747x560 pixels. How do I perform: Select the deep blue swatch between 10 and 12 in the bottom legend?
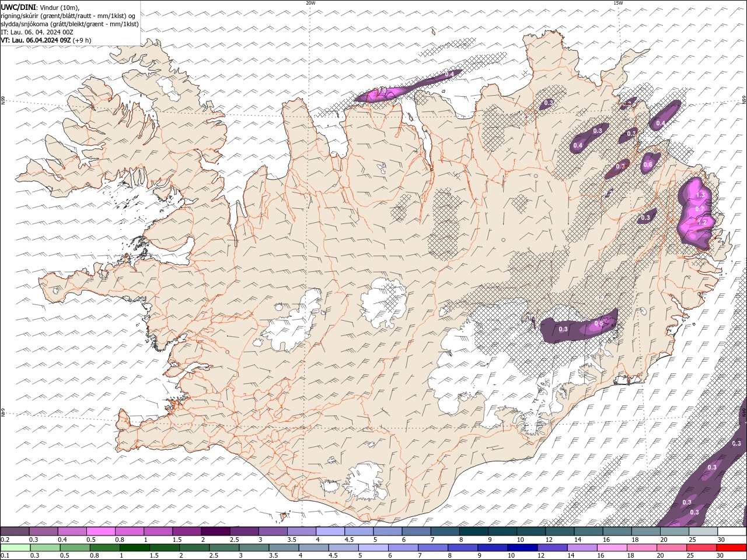click(x=522, y=548)
